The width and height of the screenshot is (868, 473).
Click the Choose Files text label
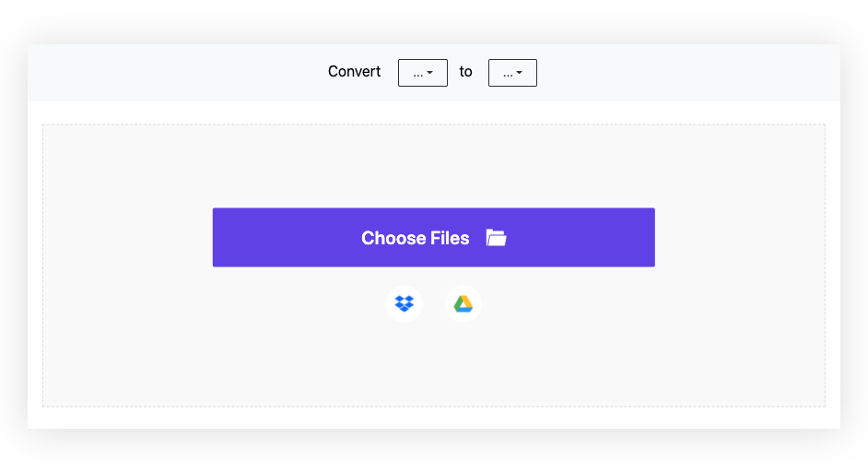(x=416, y=238)
